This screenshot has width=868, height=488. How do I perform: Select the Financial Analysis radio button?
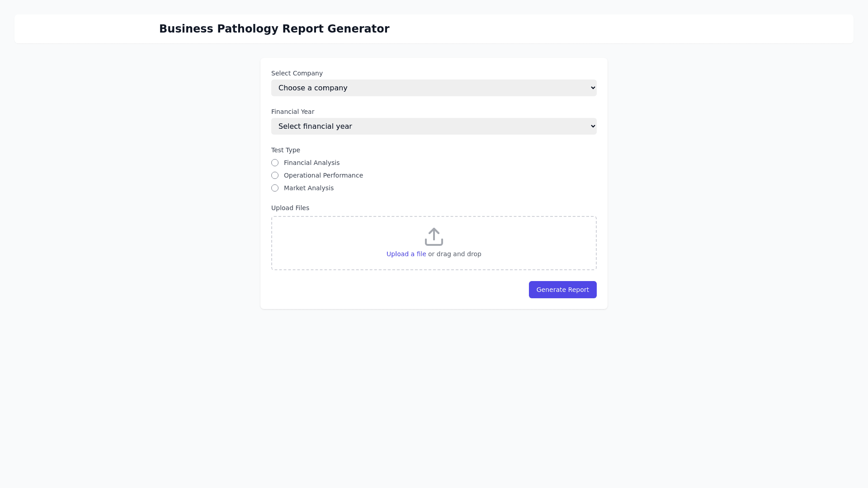click(275, 163)
